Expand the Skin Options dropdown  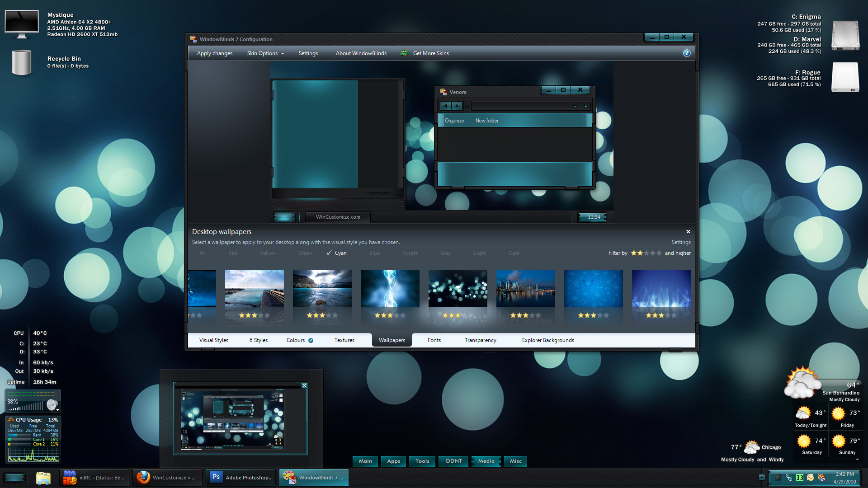click(265, 53)
